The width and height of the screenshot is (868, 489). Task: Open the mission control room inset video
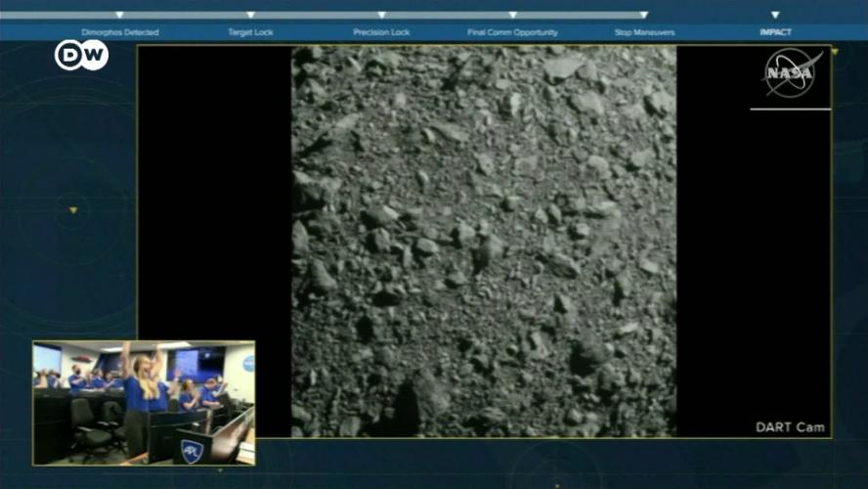point(144,403)
